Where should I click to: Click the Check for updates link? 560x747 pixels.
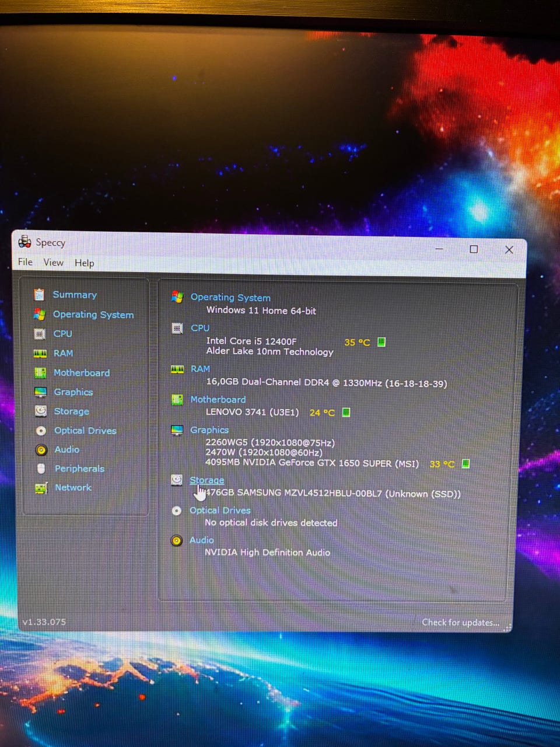[461, 623]
